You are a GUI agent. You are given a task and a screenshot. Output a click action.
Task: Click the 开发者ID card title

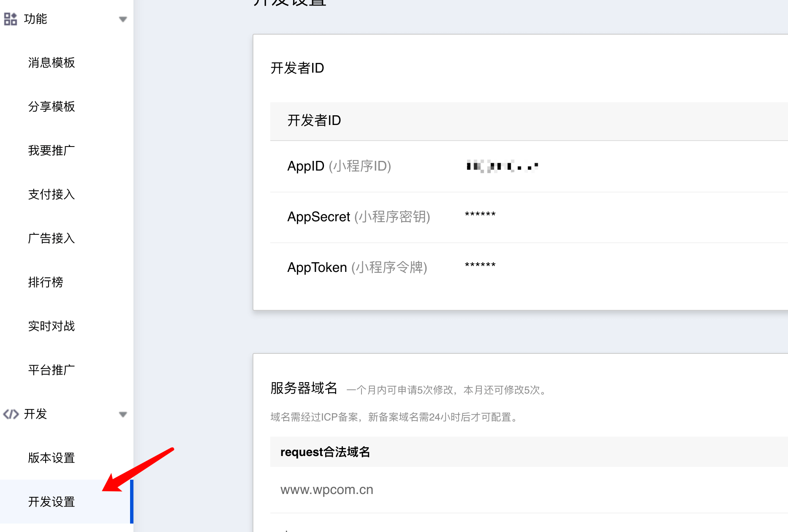click(297, 68)
